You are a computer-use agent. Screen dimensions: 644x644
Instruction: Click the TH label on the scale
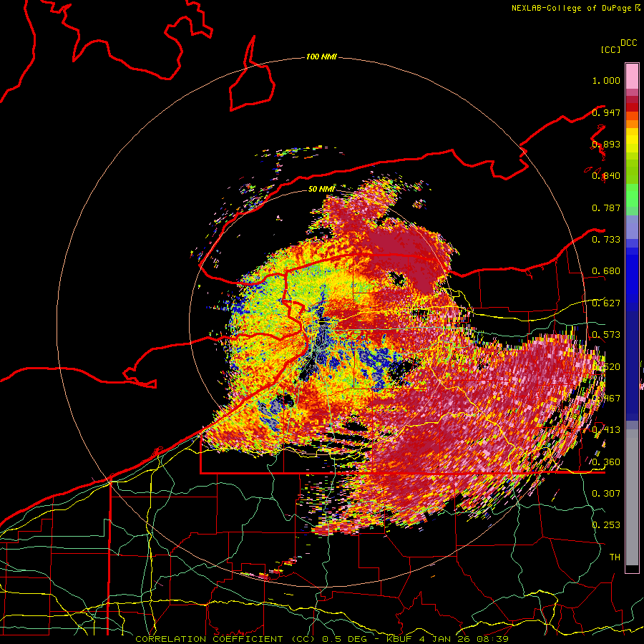615,557
